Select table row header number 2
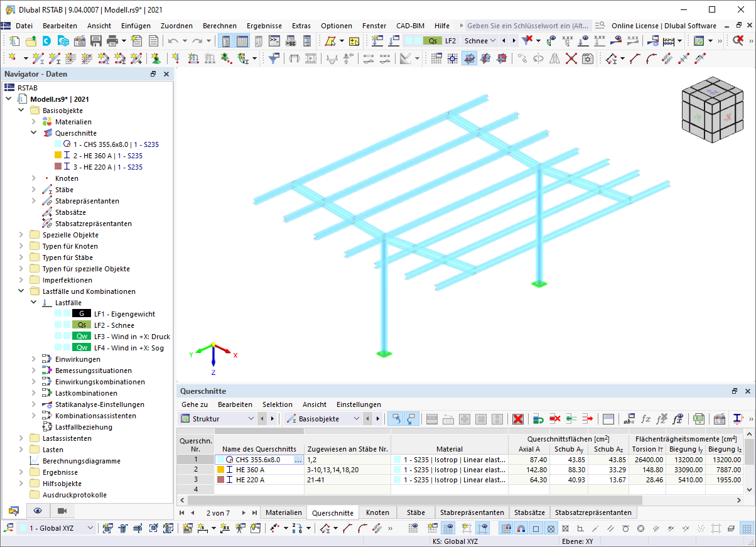The image size is (756, 547). click(x=195, y=469)
